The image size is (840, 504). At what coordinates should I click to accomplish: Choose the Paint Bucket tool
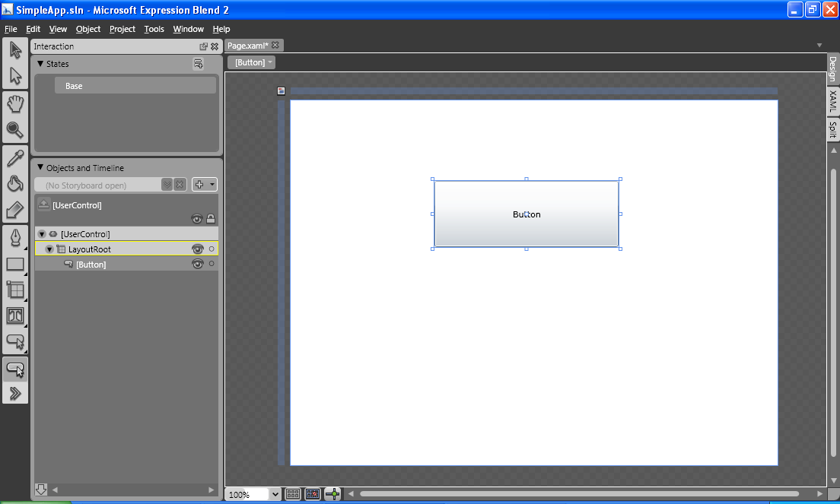pyautogui.click(x=15, y=184)
